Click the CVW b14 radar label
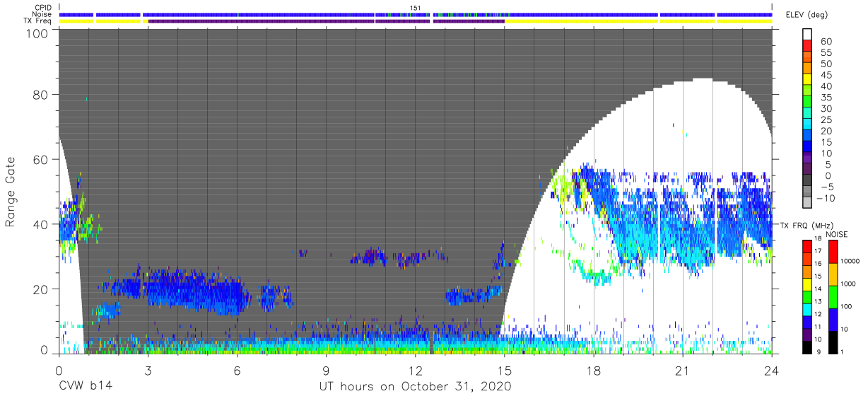 (85, 385)
